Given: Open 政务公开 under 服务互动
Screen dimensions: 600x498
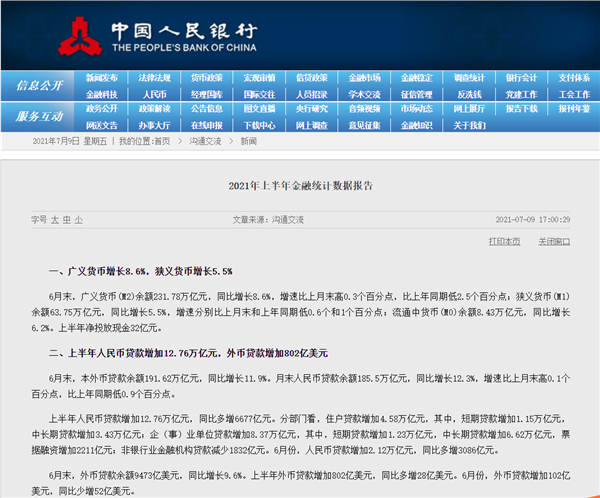Looking at the screenshot, I should click(x=101, y=109).
